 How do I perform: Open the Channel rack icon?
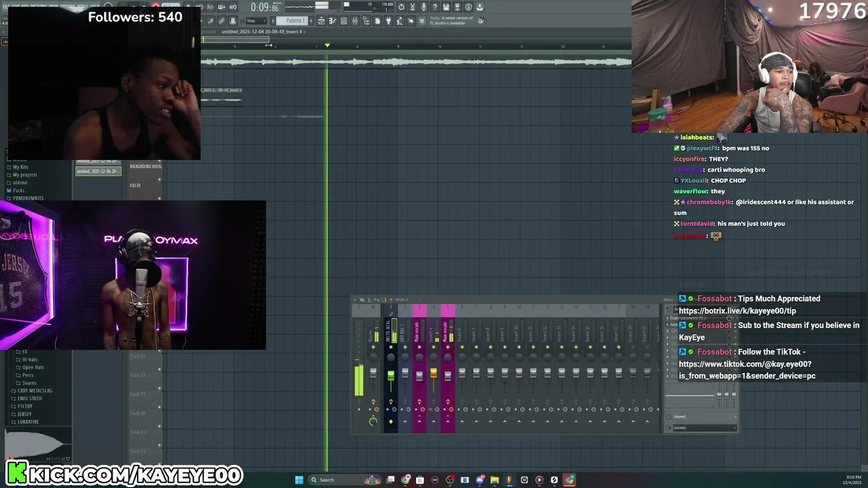343,21
